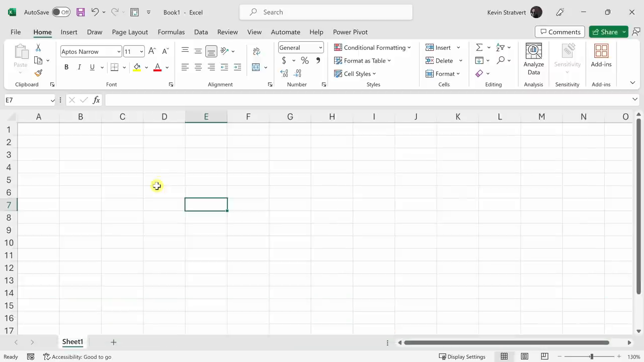Click Decrease Indent icon
Viewport: 644px width, 362px height.
(x=224, y=67)
